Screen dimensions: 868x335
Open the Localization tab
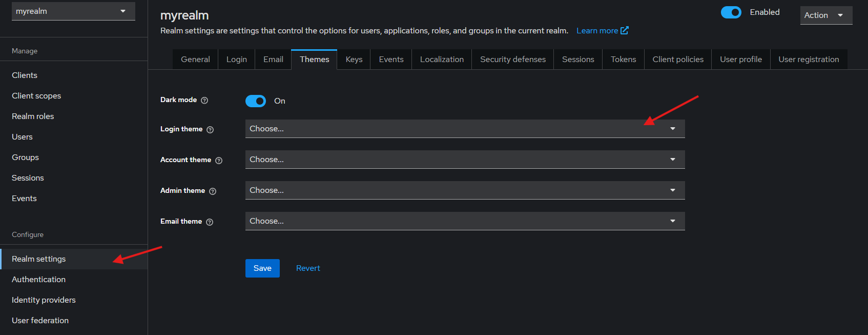click(442, 60)
